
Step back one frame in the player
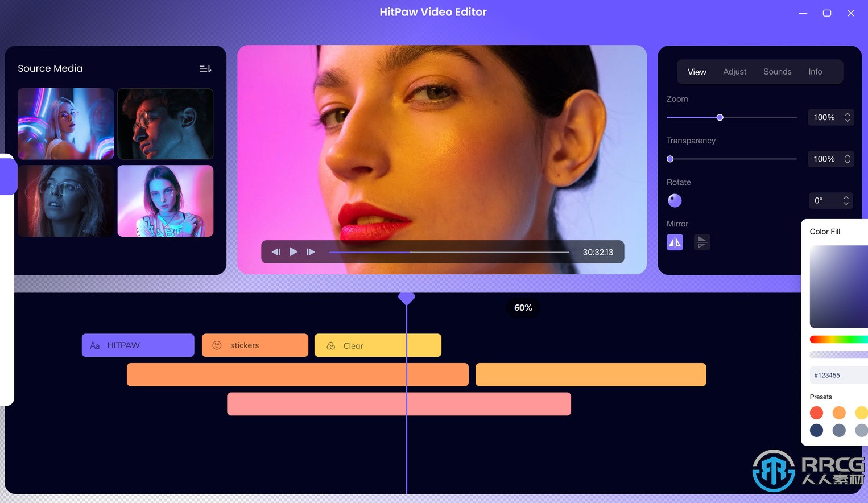point(276,252)
